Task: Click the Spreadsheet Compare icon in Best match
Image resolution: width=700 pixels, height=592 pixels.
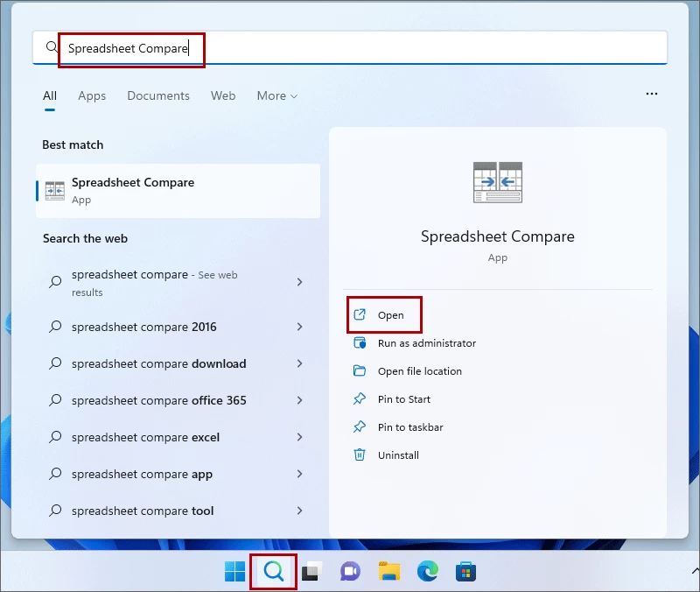Action: pyautogui.click(x=55, y=191)
